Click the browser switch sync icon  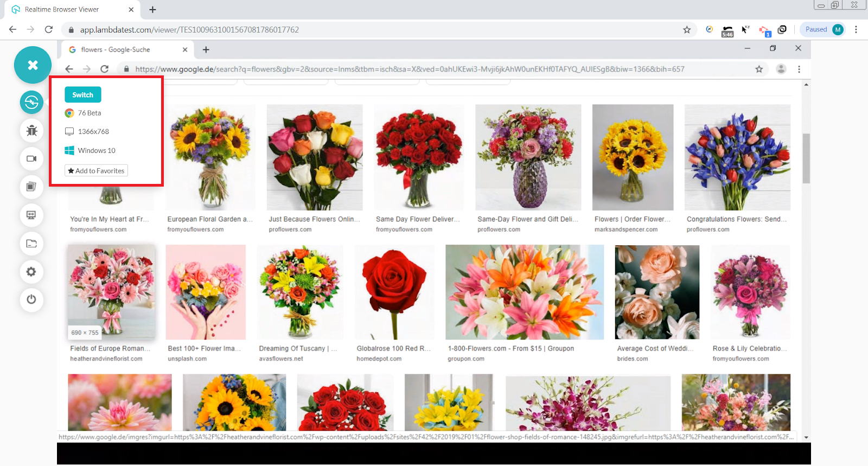31,102
